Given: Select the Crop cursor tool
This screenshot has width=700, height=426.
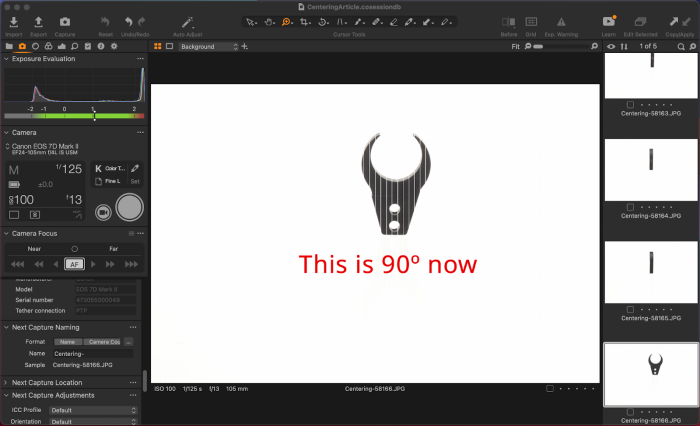Looking at the screenshot, I should pyautogui.click(x=305, y=22).
